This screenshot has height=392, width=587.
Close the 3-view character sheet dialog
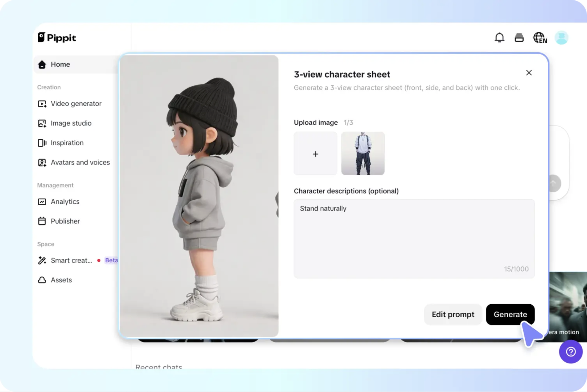[529, 73]
